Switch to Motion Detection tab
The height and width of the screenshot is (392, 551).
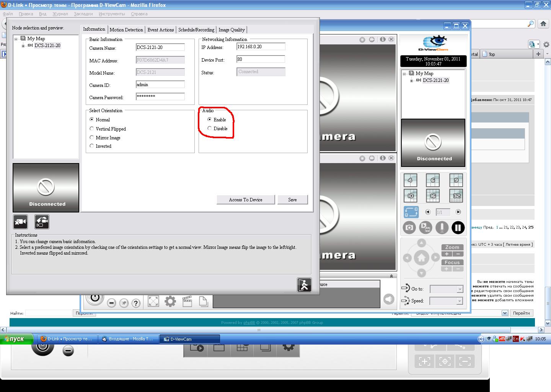click(x=126, y=30)
